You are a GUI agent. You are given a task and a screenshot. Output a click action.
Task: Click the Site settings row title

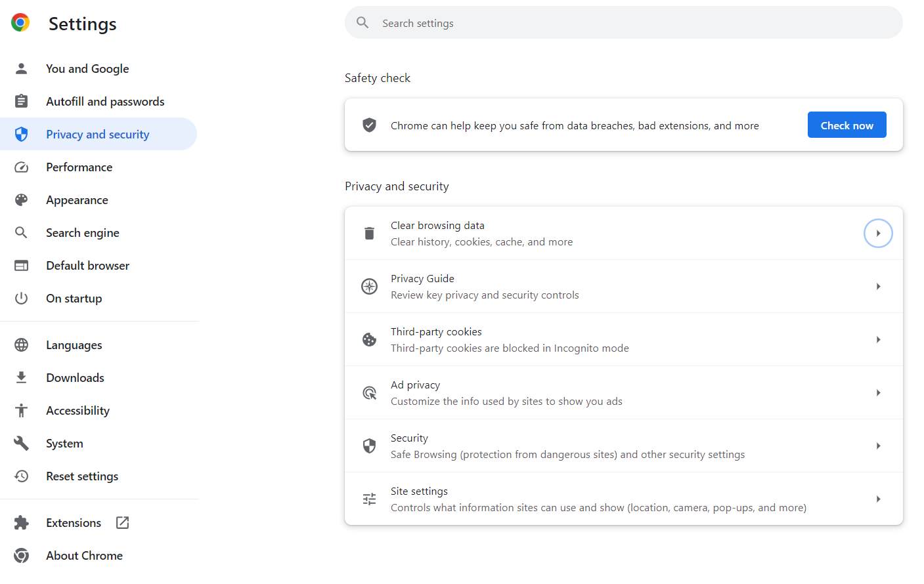click(419, 491)
